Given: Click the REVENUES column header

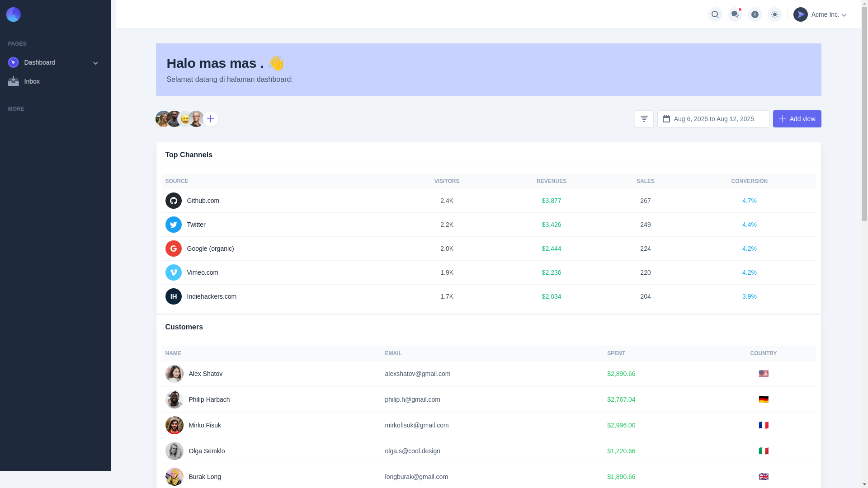Looking at the screenshot, I should 551,181.
